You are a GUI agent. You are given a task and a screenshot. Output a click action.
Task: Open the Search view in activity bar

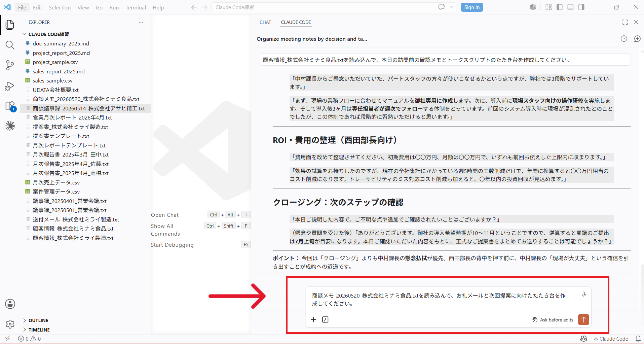(10, 45)
